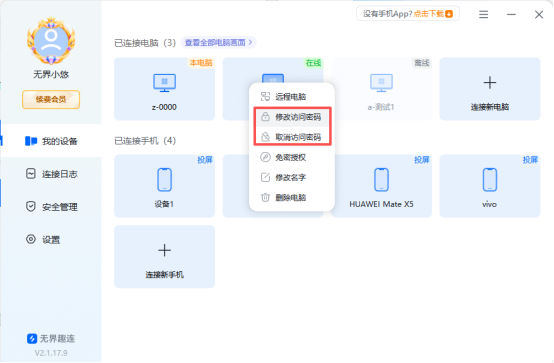The height and width of the screenshot is (363, 554).
Task: Click the 设置 gear icon
Action: tap(31, 239)
